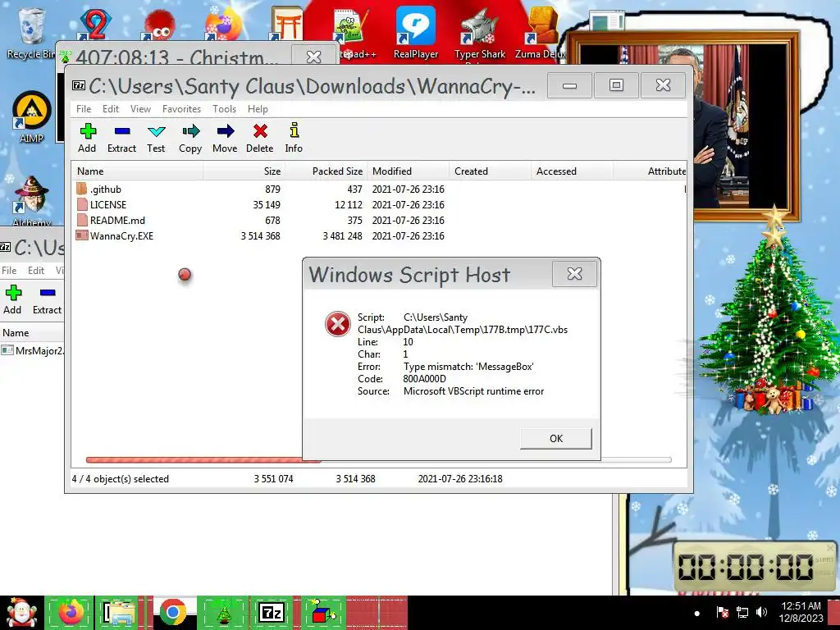The image size is (840, 630).
Task: Open the RealPlayer desktop shortcut
Action: (x=415, y=32)
